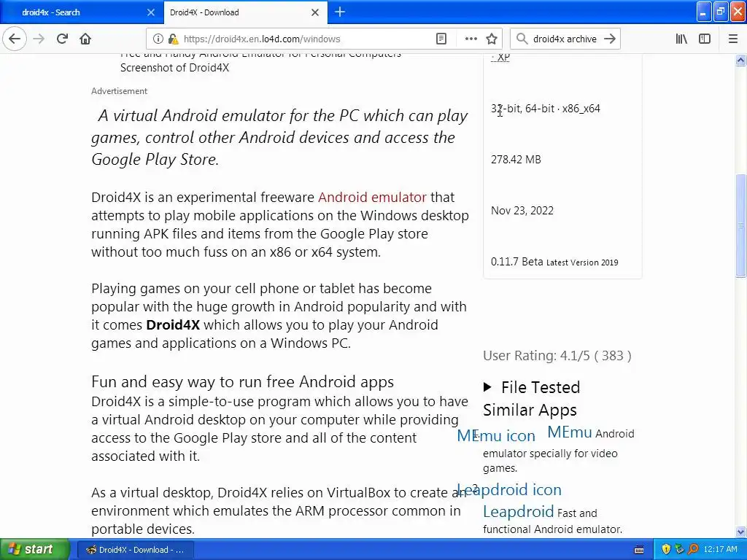Image resolution: width=747 pixels, height=560 pixels.
Task: Click the magnifier tray icon
Action: [693, 549]
